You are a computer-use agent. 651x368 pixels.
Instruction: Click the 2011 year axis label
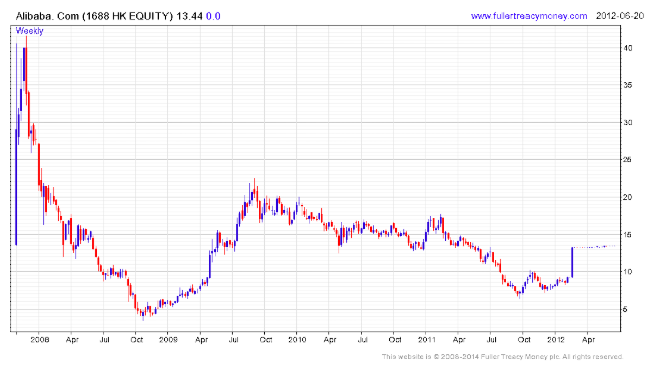(x=426, y=340)
